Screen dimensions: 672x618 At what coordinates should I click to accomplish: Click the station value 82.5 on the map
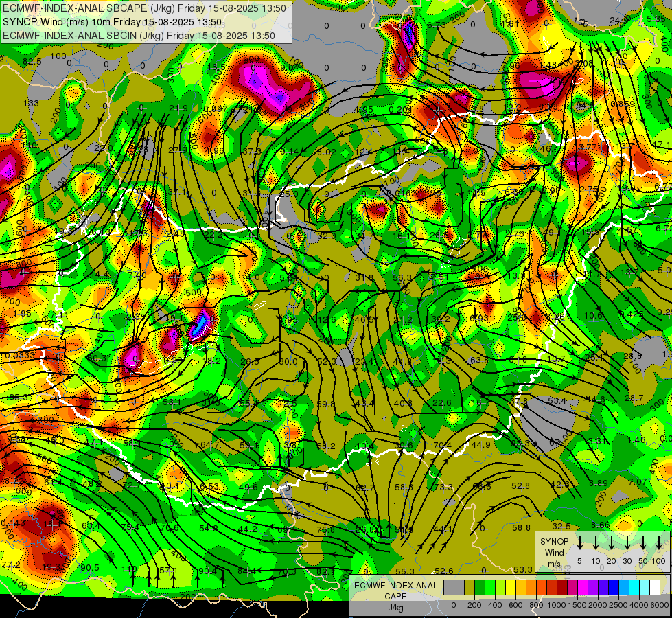pos(32,62)
